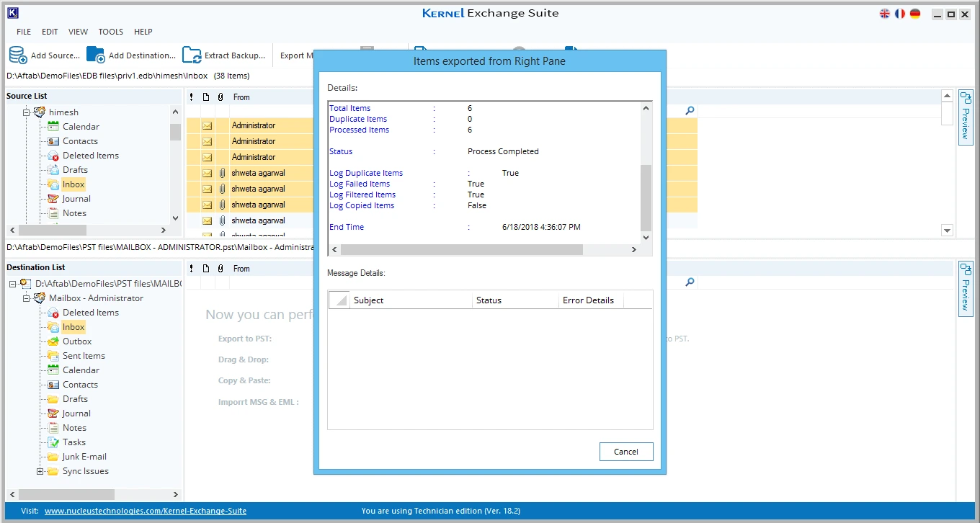Screen dimensions: 980x523
Task: Click the Details vertical scrollbar thumb in dialog
Action: pos(646,197)
